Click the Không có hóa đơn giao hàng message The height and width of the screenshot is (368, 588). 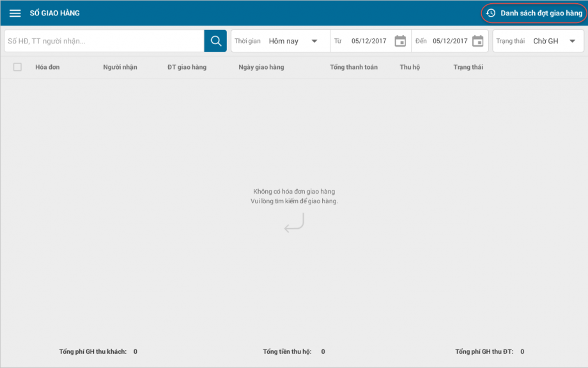[x=294, y=192]
